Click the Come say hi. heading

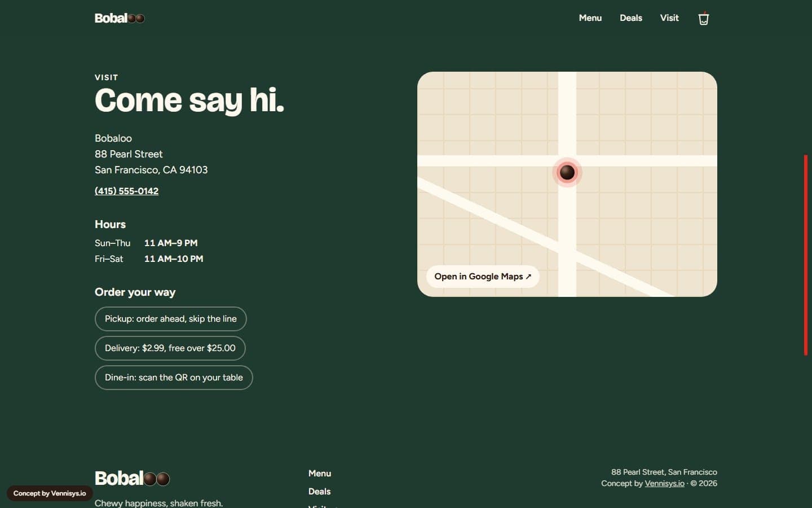click(x=189, y=100)
